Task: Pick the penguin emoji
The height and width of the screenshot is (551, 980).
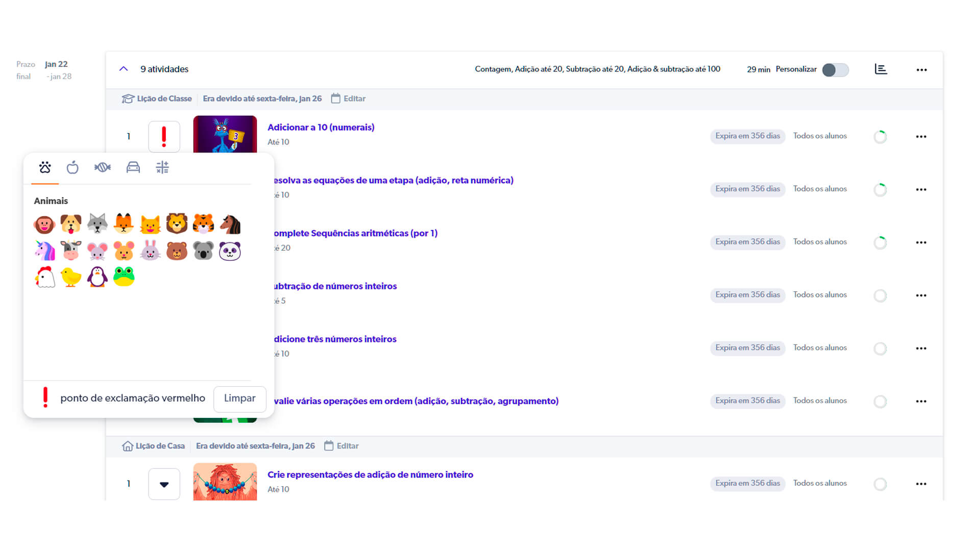Action: 97,277
